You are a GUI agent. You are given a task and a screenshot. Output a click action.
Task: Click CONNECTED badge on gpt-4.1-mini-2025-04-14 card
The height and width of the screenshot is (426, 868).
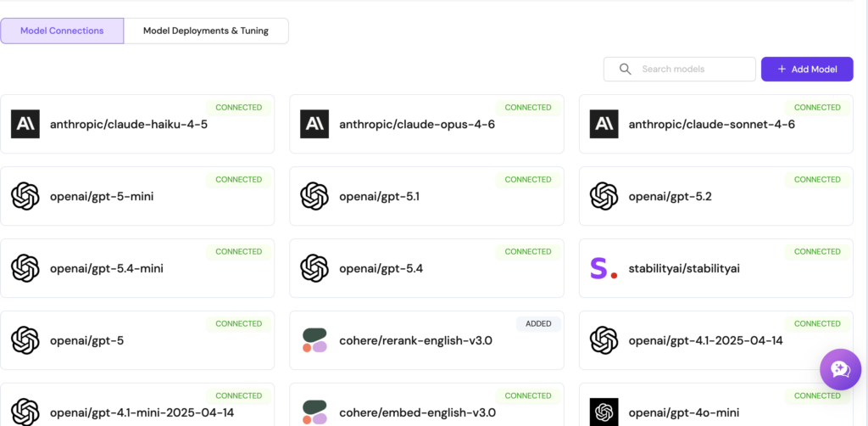[238, 395]
